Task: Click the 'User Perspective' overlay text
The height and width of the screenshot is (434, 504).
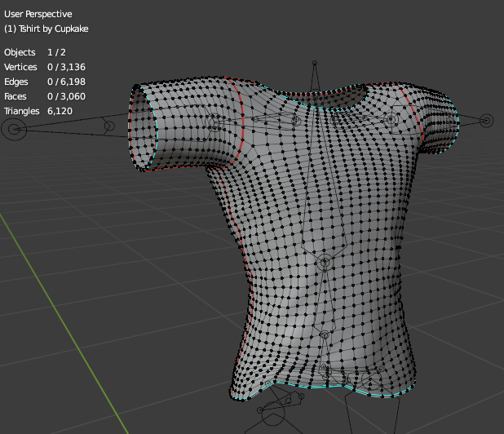Action: pos(38,15)
